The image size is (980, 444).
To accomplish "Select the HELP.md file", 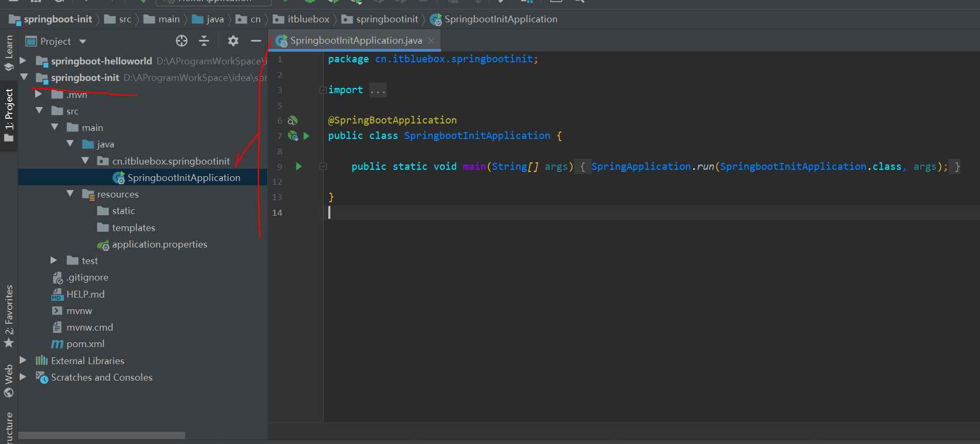I will pos(85,294).
